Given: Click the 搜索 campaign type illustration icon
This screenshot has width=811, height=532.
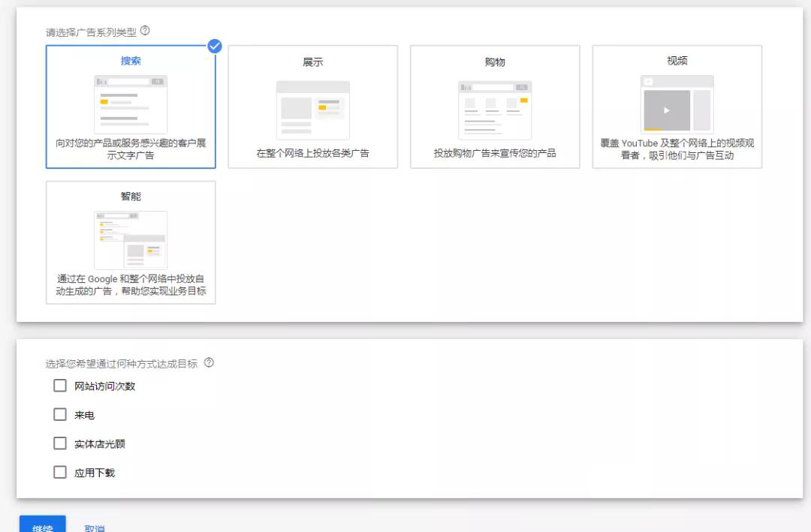Looking at the screenshot, I should 131,104.
